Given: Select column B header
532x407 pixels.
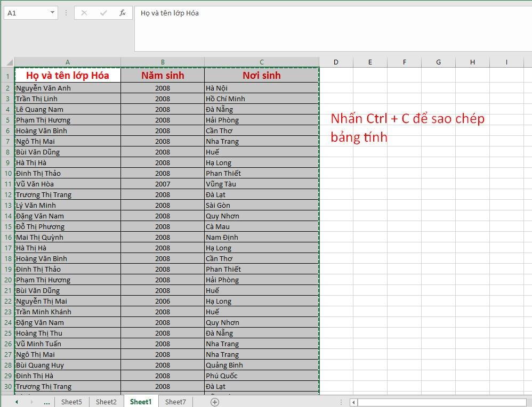Looking at the screenshot, I should (x=162, y=62).
